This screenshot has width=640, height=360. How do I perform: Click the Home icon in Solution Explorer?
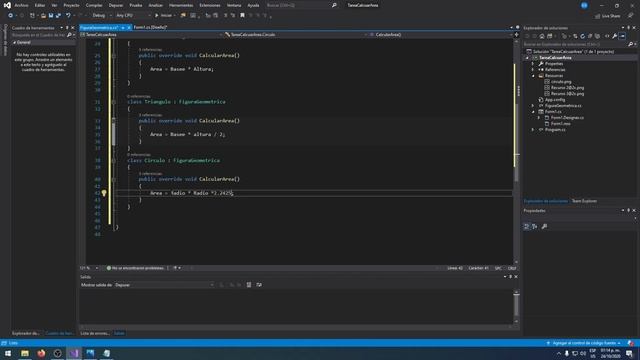[x=542, y=36]
